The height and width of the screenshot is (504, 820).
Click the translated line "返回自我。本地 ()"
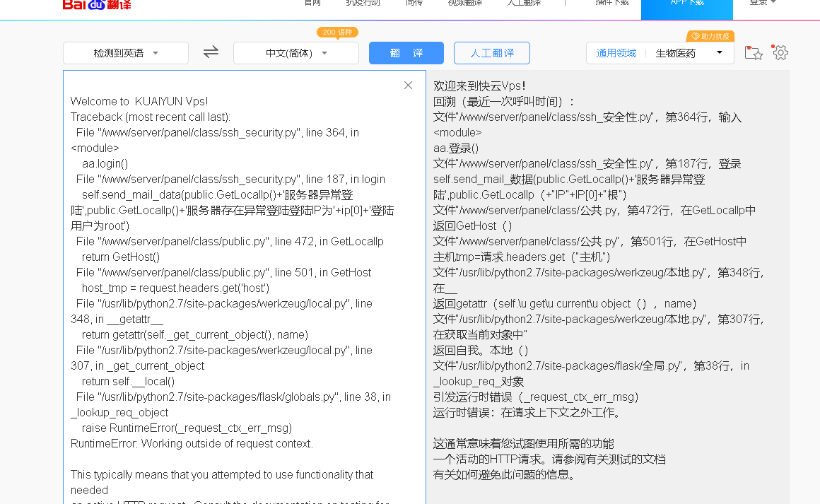(481, 351)
